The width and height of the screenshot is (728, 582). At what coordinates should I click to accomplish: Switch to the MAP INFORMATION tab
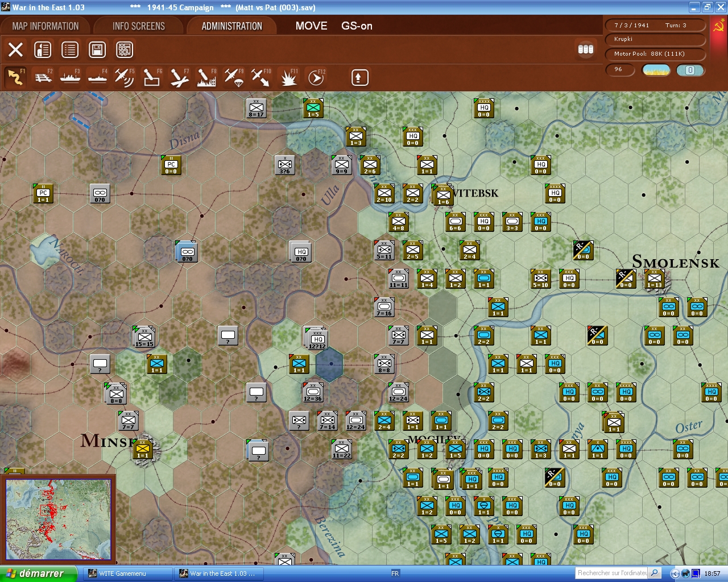click(45, 26)
